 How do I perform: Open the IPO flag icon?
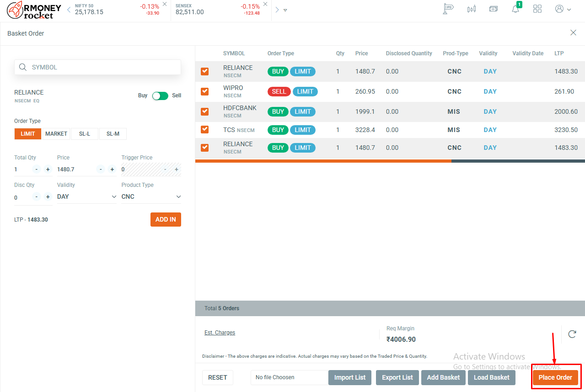tap(448, 9)
